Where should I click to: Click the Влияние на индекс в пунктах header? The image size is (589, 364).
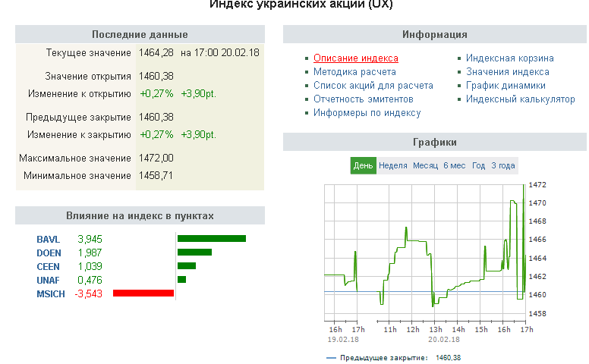[x=140, y=216]
